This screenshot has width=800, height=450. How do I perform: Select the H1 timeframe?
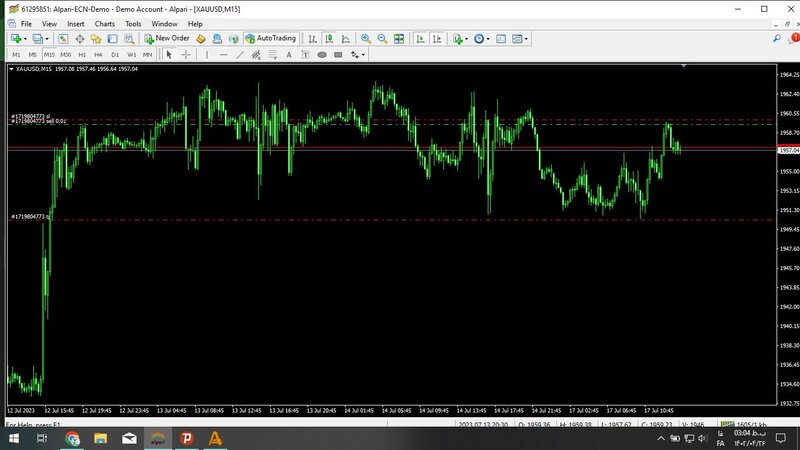(x=81, y=54)
